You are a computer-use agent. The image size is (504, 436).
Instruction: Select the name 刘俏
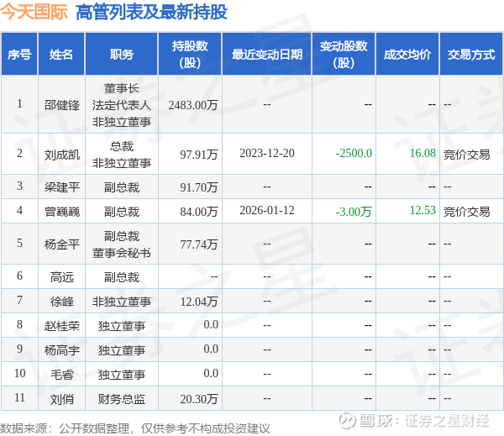click(61, 399)
